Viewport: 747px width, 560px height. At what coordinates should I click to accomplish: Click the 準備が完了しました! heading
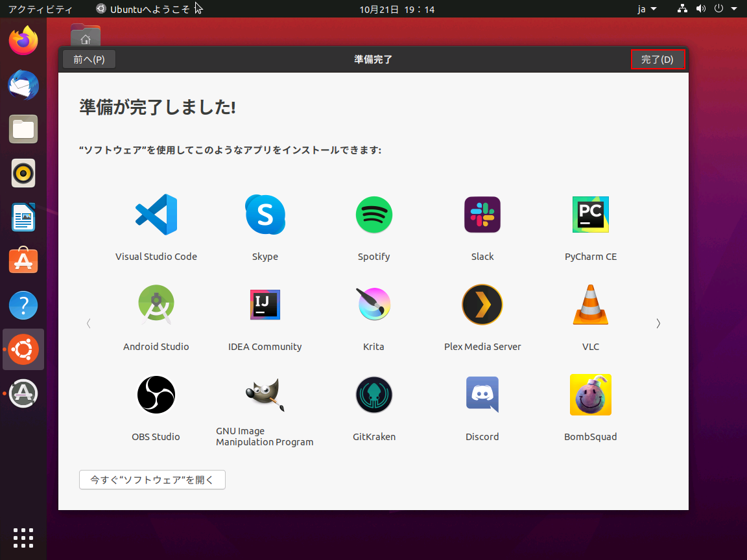158,107
